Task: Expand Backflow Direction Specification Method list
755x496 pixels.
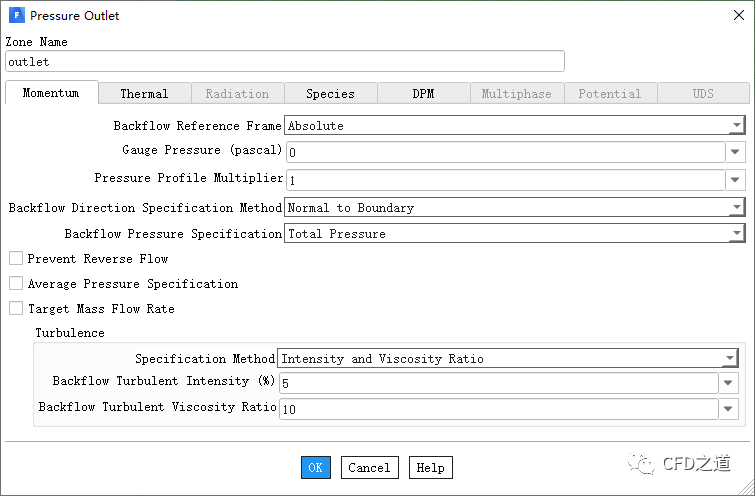Action: point(736,208)
